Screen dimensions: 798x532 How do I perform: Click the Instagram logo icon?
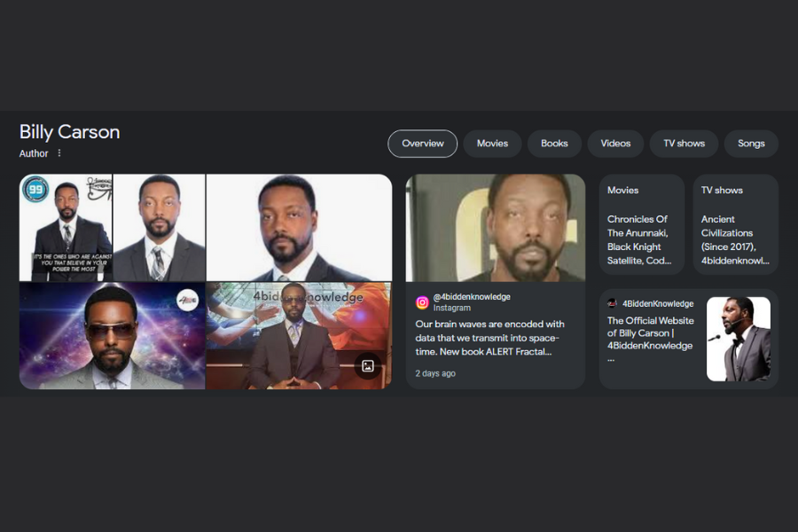pyautogui.click(x=422, y=302)
